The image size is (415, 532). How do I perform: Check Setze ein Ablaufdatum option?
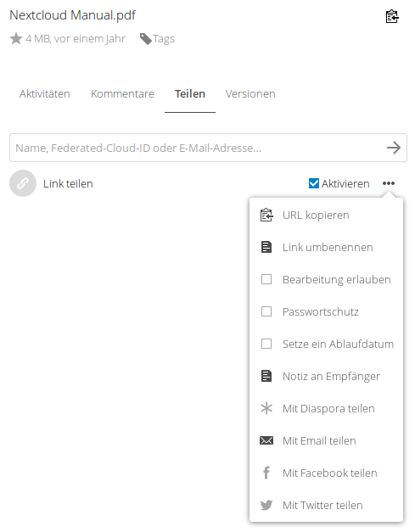click(266, 344)
